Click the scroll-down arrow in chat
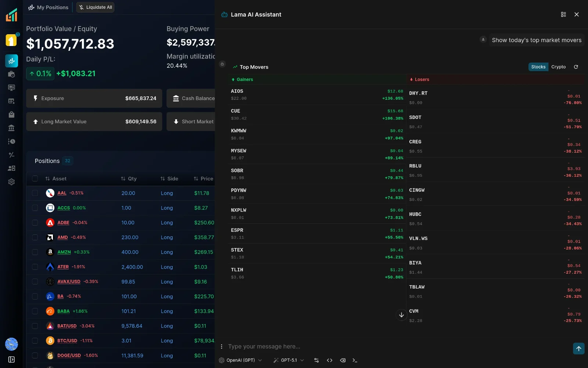This screenshot has width=588, height=368. (x=401, y=315)
